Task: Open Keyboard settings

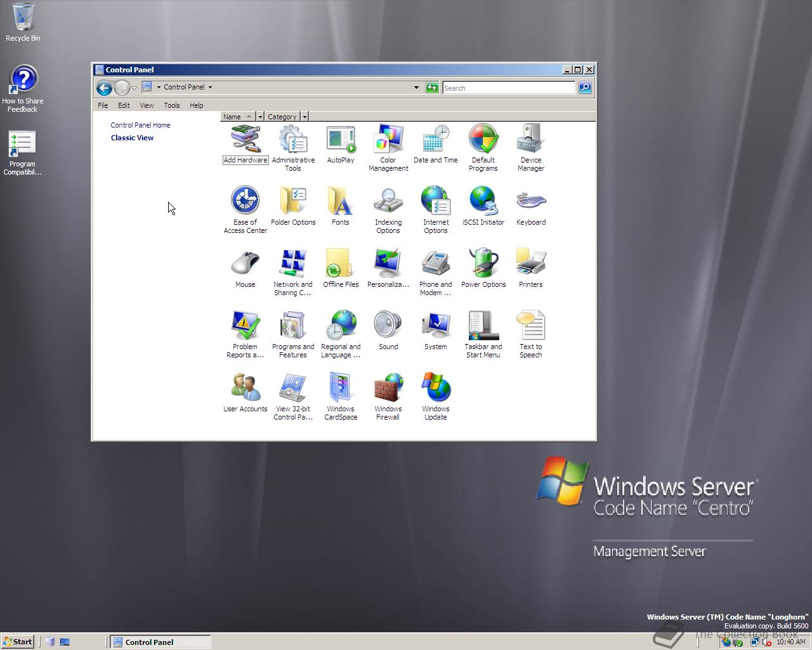Action: tap(531, 207)
